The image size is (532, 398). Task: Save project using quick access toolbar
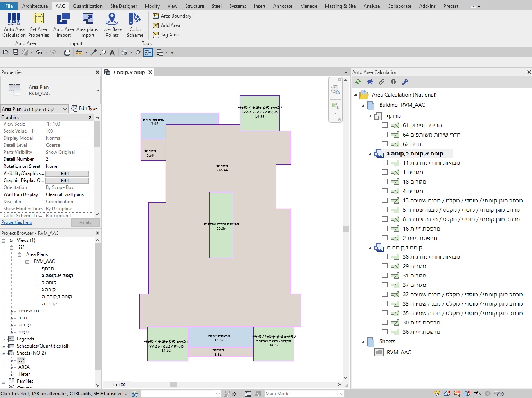tap(16, 52)
